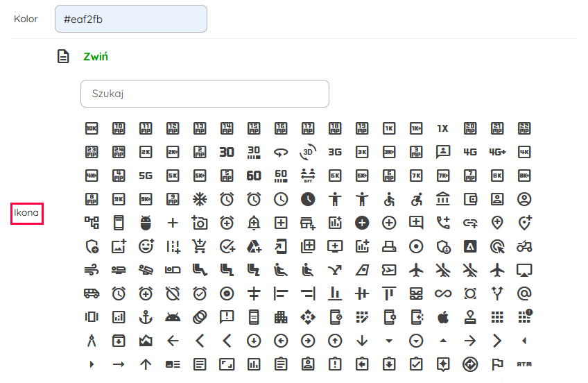Select the add shopping cart icon
This screenshot has height=383, width=588.
click(x=200, y=246)
